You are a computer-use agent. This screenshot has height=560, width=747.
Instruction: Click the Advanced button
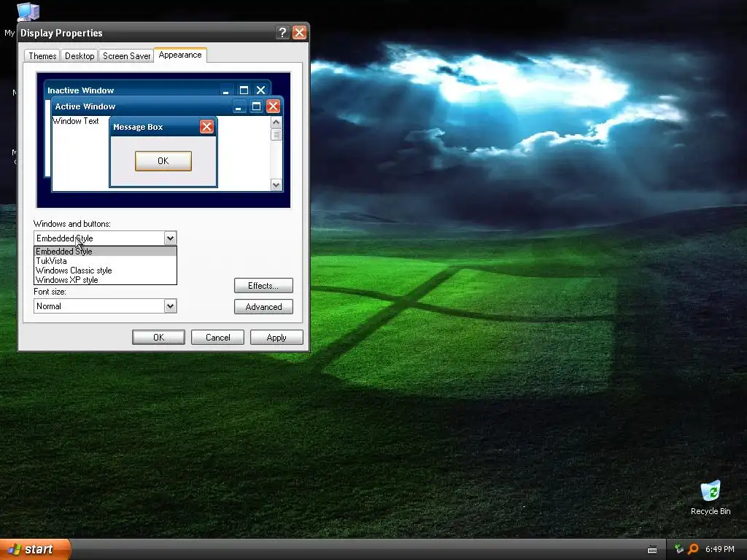click(263, 307)
